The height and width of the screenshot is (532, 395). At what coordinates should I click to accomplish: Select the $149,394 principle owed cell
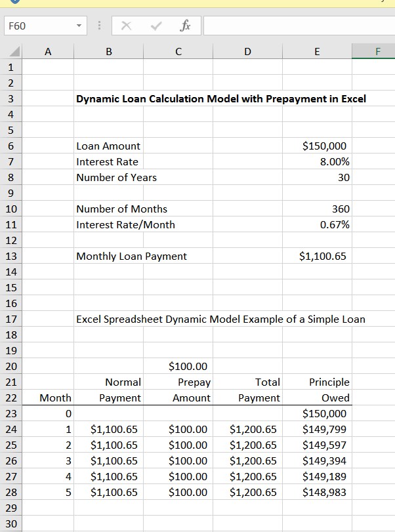click(x=317, y=460)
